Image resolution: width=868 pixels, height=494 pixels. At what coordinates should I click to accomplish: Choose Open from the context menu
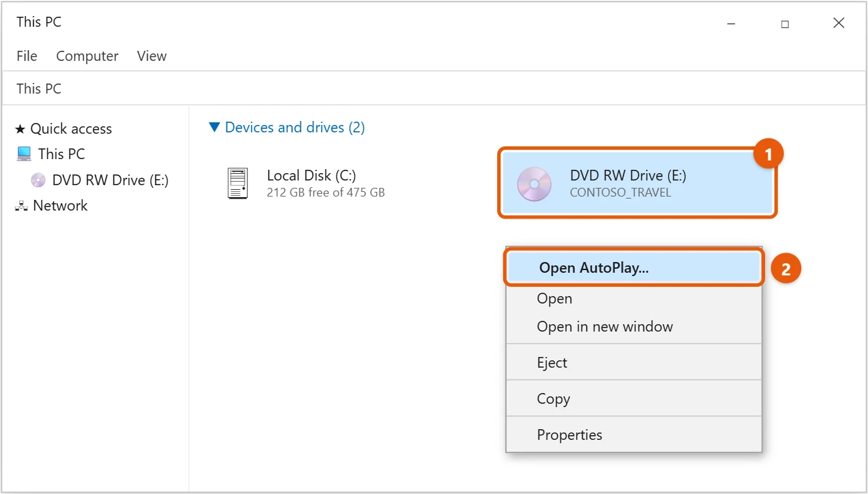point(633,299)
